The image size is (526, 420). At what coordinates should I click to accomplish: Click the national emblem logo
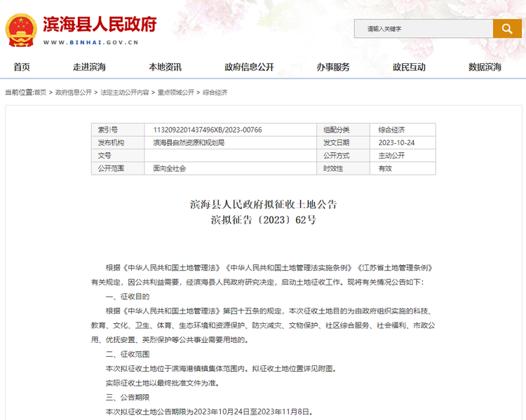pos(21,30)
